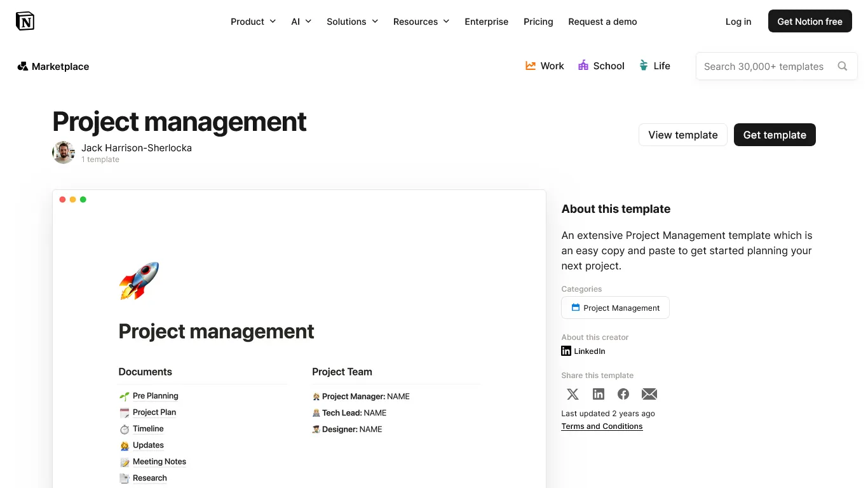Click creator name Jack Harrison-Sherlocka
868x488 pixels.
click(137, 147)
